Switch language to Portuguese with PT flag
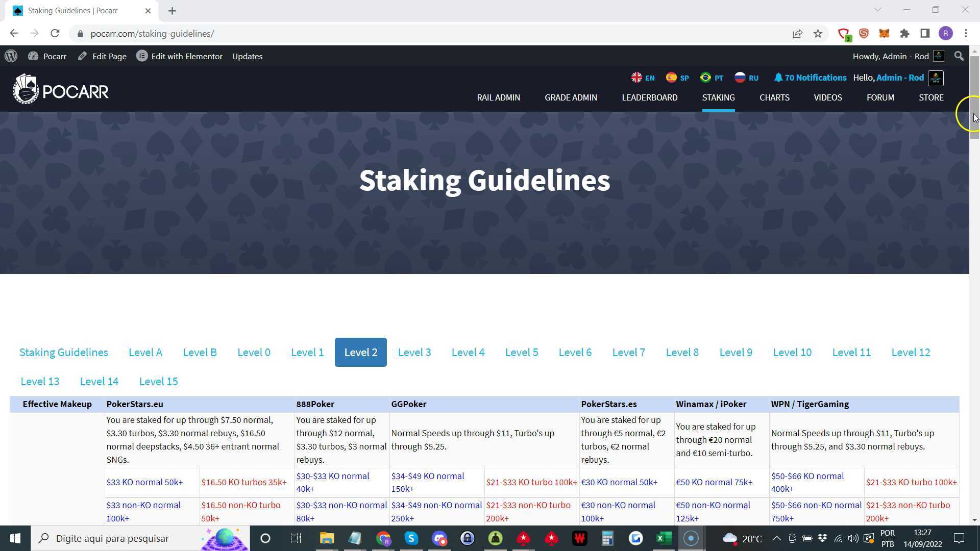 coord(712,78)
